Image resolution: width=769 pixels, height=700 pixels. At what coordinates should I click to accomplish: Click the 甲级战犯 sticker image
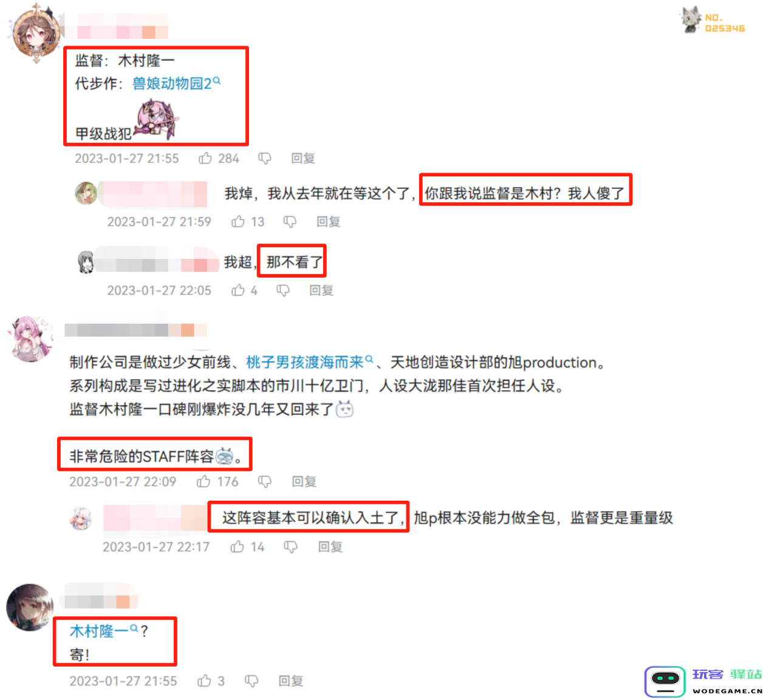(x=156, y=119)
